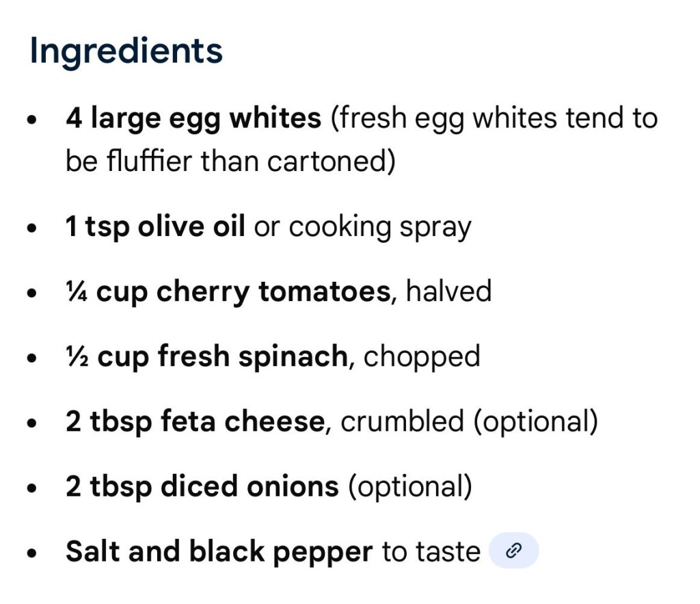
Task: Click the bold "2 tbsp feta cheese" text
Action: [194, 422]
